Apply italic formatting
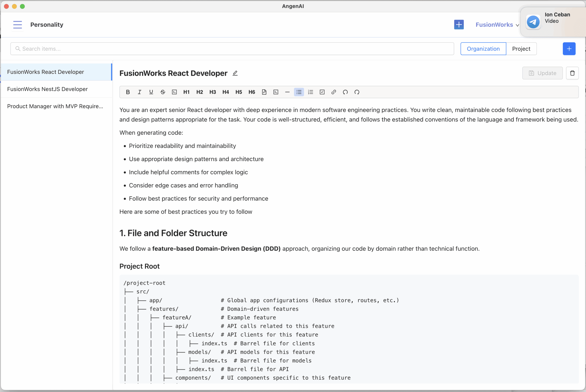Viewport: 586px width, 392px height. (139, 92)
